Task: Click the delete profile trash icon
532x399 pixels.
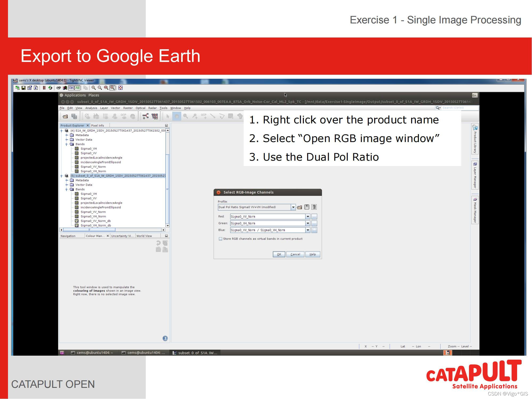Action: point(314,207)
